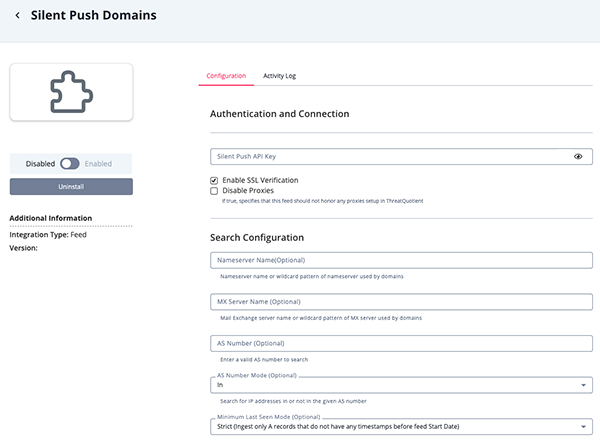This screenshot has height=440, width=600.
Task: Select the Configuration tab
Action: [226, 76]
